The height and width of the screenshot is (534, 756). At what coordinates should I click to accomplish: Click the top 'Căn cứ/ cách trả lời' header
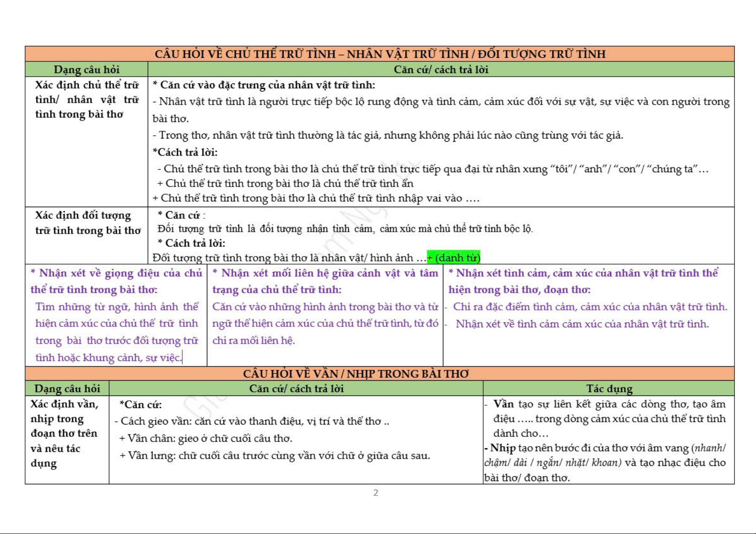441,69
